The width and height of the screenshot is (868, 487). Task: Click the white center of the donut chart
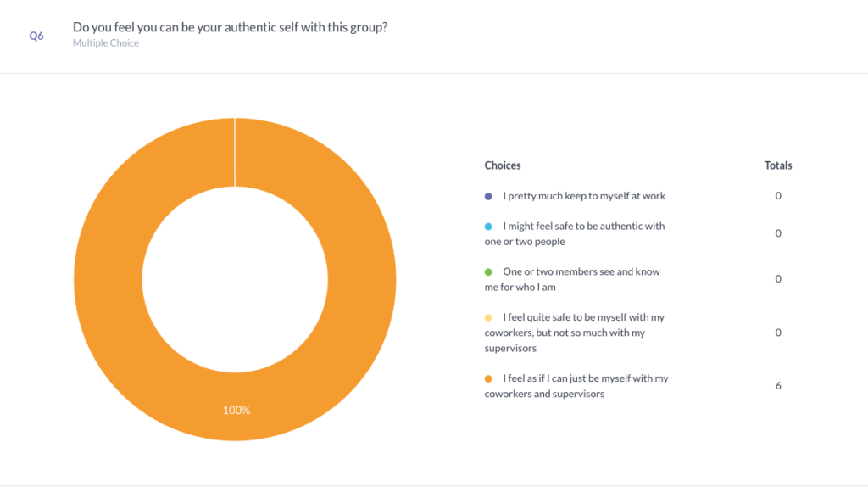tap(235, 280)
